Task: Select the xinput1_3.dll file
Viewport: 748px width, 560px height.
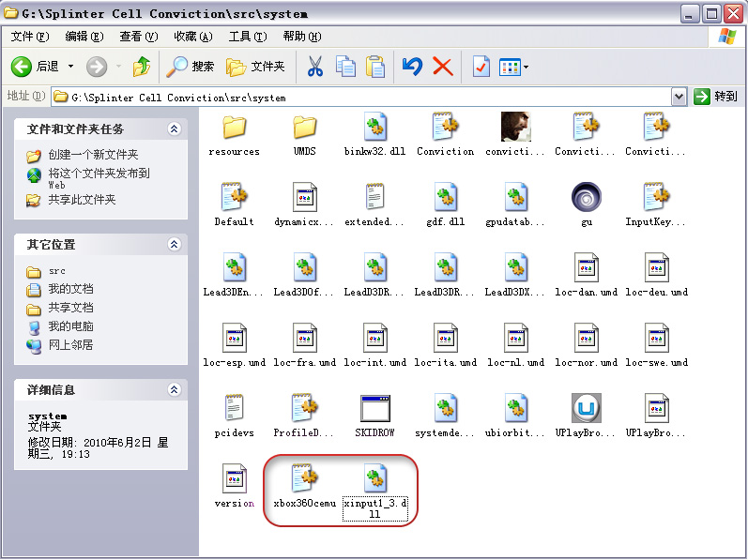Action: click(x=374, y=478)
